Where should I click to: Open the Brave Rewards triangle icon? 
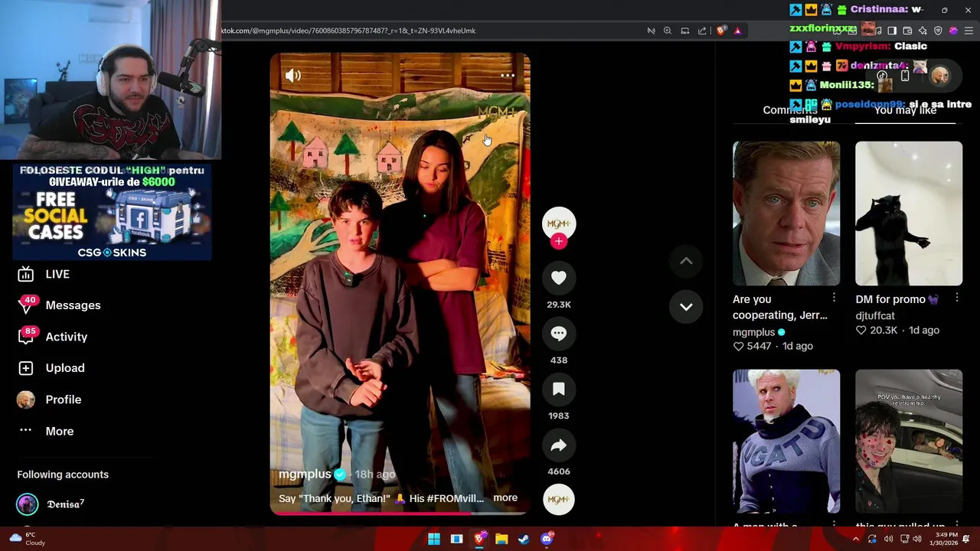click(x=737, y=31)
